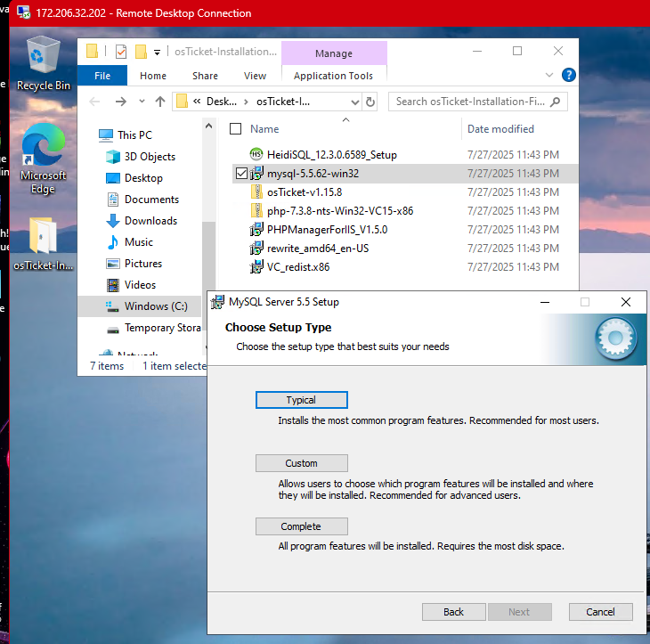650x644 pixels.
Task: Open the View ribbon tab
Action: (x=255, y=76)
